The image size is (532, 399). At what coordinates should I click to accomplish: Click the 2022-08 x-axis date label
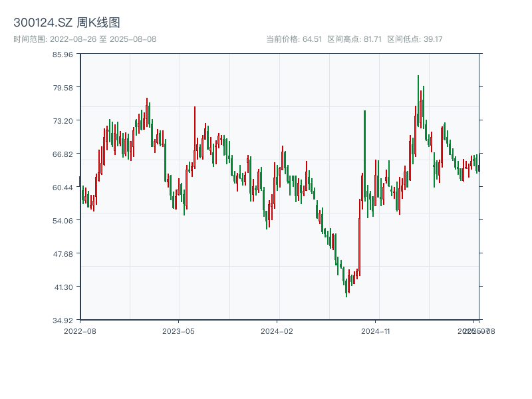[80, 331]
